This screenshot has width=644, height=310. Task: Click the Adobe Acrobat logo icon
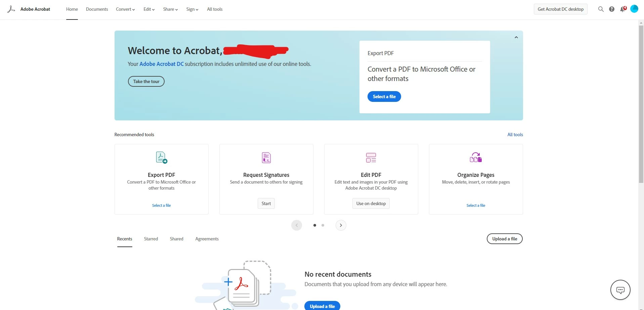point(11,9)
